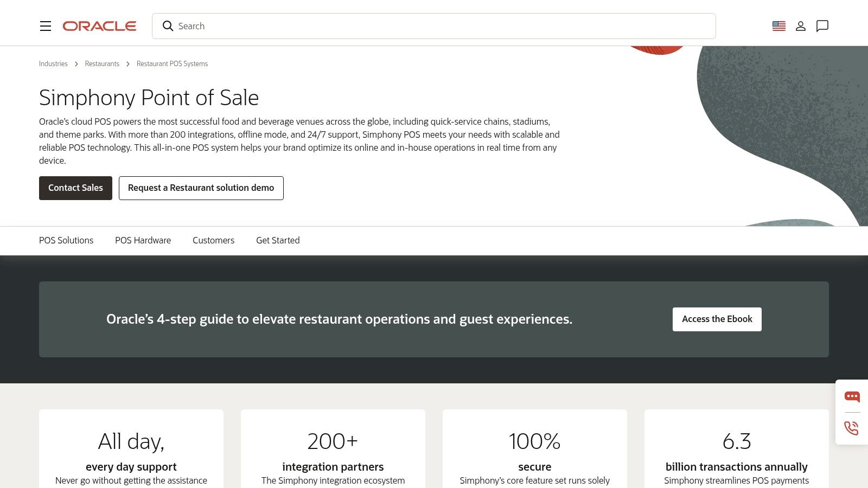
Task: Click the '100%' secure stat
Action: point(535,441)
